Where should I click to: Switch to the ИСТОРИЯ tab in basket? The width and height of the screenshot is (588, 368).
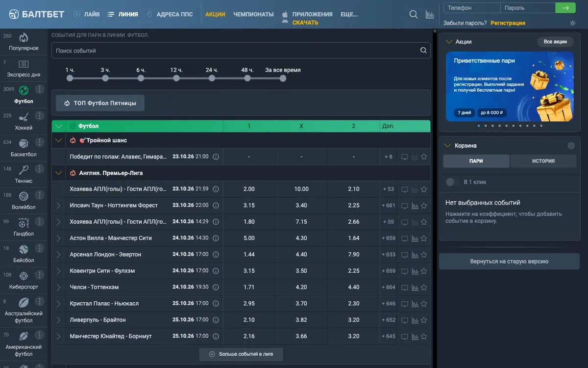click(543, 161)
